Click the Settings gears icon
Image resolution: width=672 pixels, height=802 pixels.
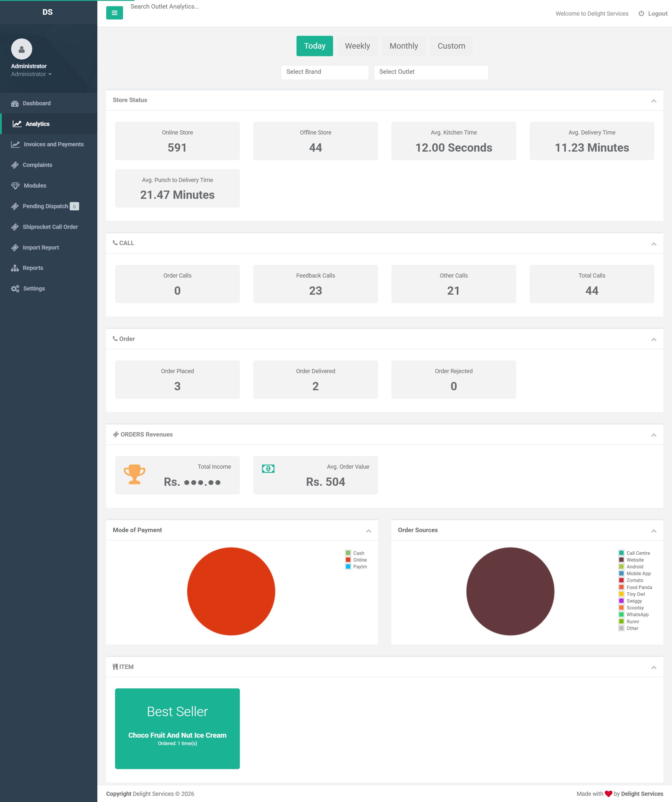click(x=15, y=289)
